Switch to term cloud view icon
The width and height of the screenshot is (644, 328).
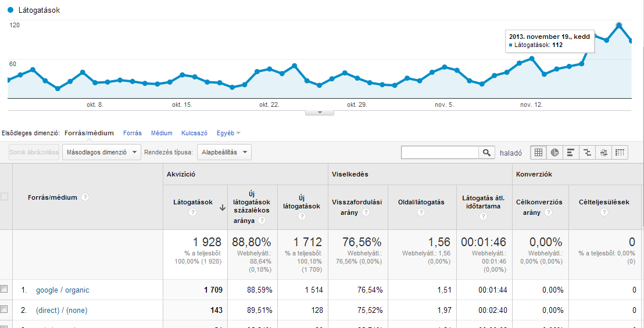pyautogui.click(x=604, y=153)
